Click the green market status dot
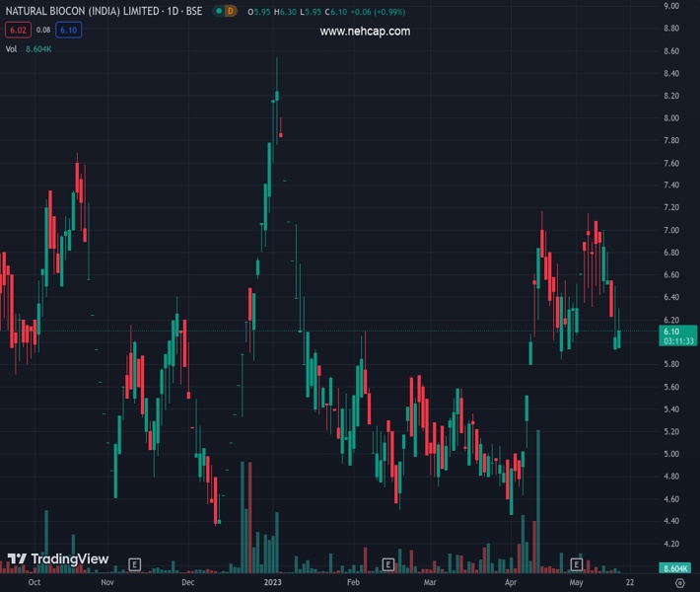This screenshot has width=700, height=592. click(217, 11)
